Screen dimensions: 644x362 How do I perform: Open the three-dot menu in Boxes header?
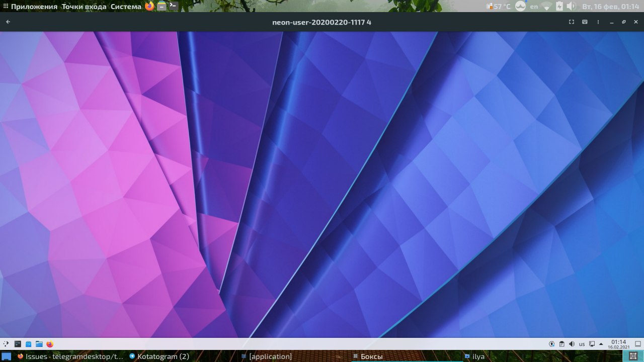coord(598,22)
